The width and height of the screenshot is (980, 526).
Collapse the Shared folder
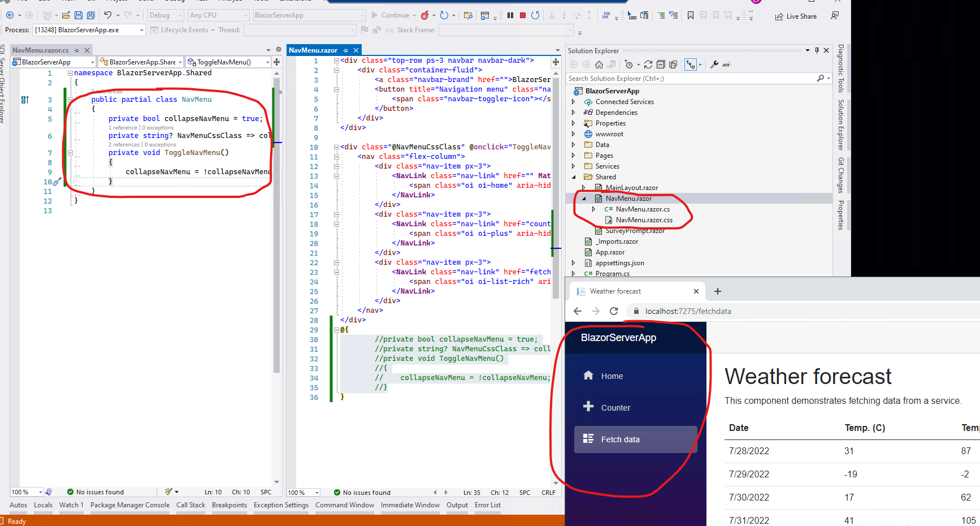(573, 177)
